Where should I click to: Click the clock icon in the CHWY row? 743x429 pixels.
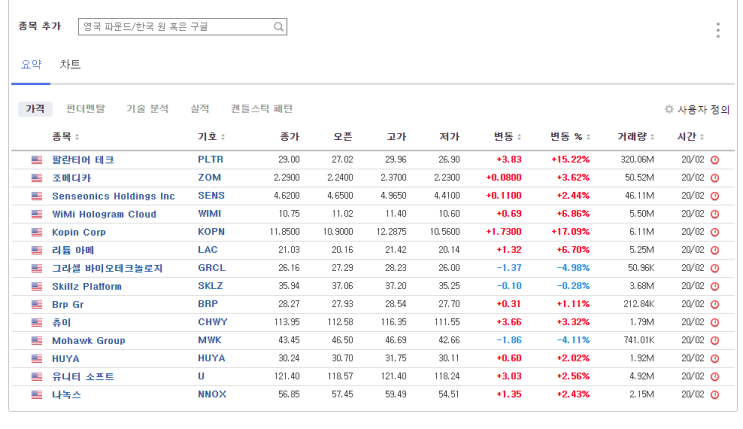click(x=715, y=322)
